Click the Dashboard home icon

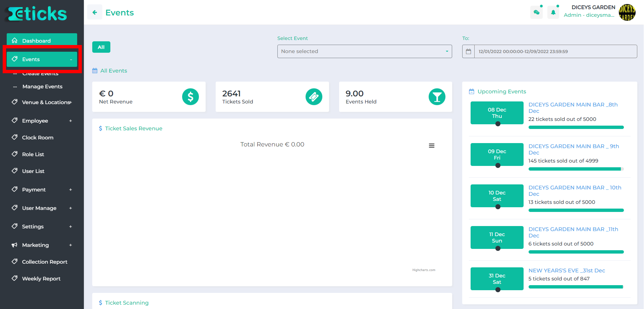(x=14, y=41)
